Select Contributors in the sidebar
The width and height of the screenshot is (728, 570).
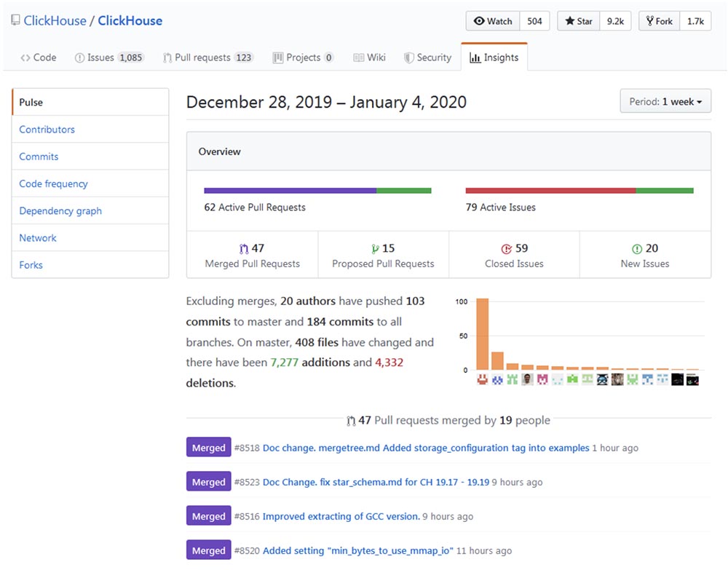(x=47, y=129)
